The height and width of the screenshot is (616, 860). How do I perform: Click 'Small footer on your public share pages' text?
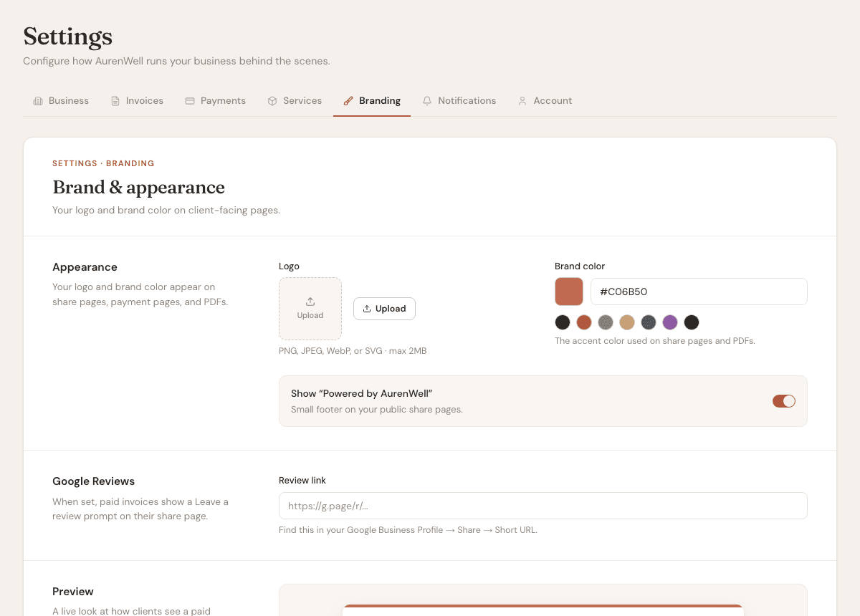377,410
